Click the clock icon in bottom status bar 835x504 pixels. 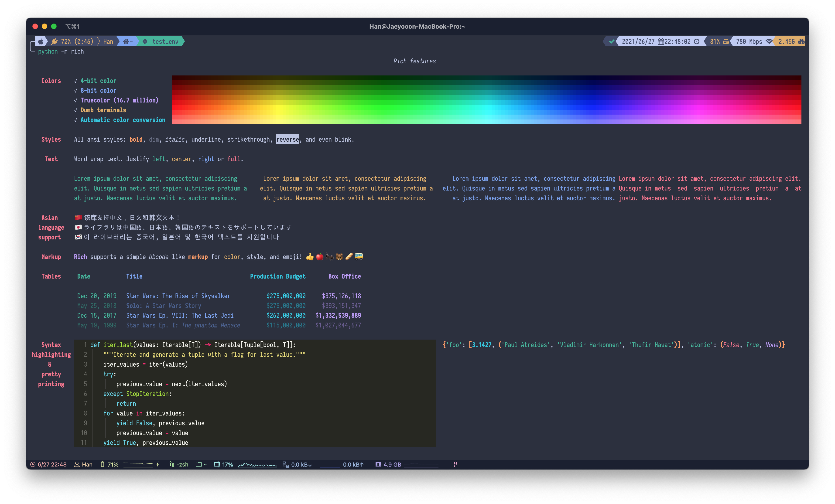click(x=33, y=464)
